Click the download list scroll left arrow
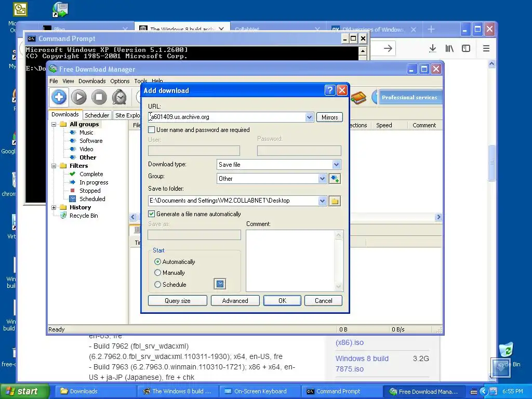 tap(133, 217)
